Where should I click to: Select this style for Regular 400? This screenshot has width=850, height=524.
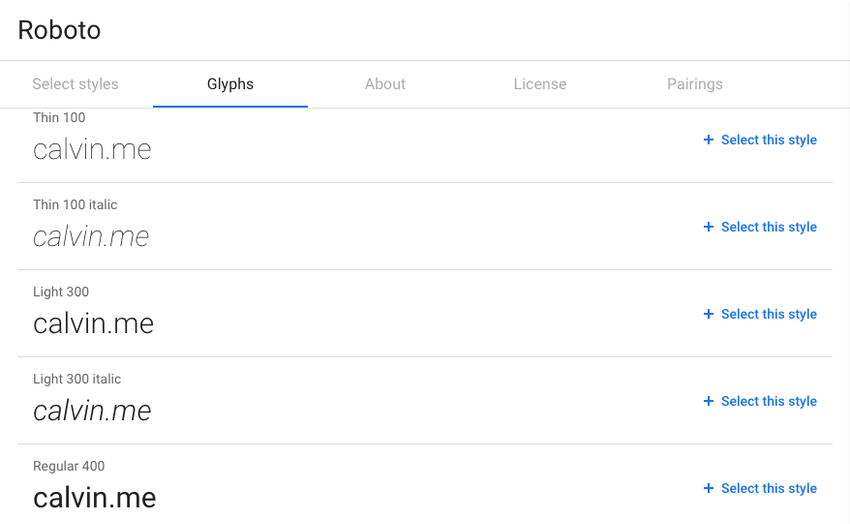pyautogui.click(x=760, y=488)
